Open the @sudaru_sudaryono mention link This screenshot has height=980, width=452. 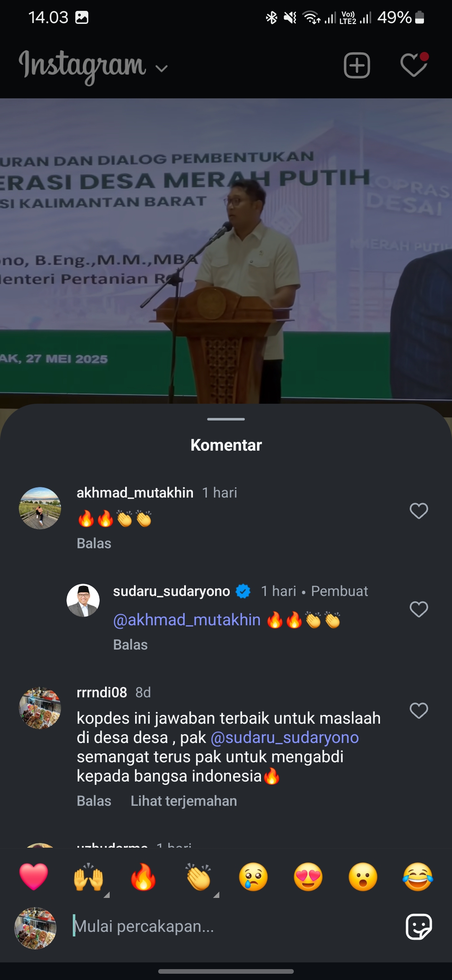(x=285, y=738)
